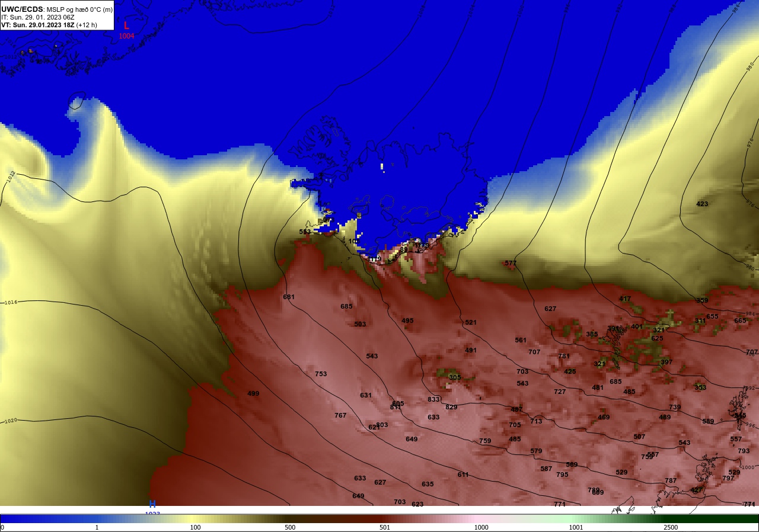Image resolution: width=759 pixels, height=532 pixels.
Task: Click the 401 height value
Action: click(637, 326)
